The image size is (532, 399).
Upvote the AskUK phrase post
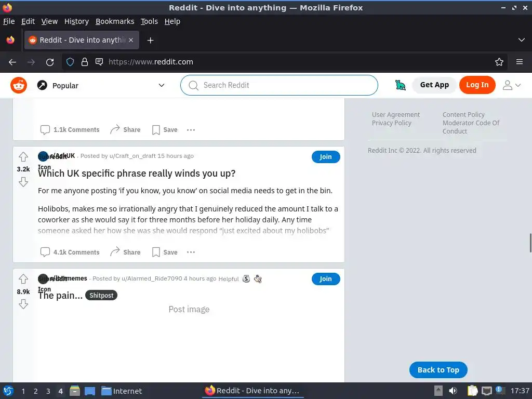[x=23, y=157]
